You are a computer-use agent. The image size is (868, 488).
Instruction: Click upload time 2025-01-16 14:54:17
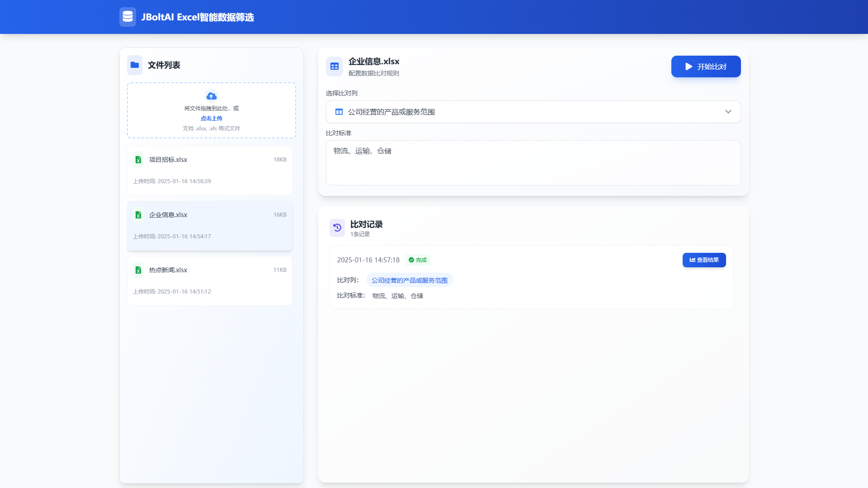pos(172,237)
